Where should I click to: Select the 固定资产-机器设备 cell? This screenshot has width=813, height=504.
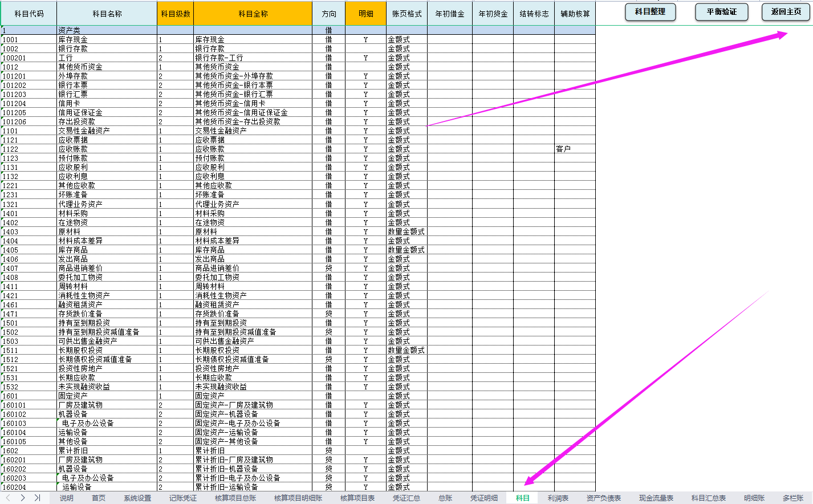253,414
